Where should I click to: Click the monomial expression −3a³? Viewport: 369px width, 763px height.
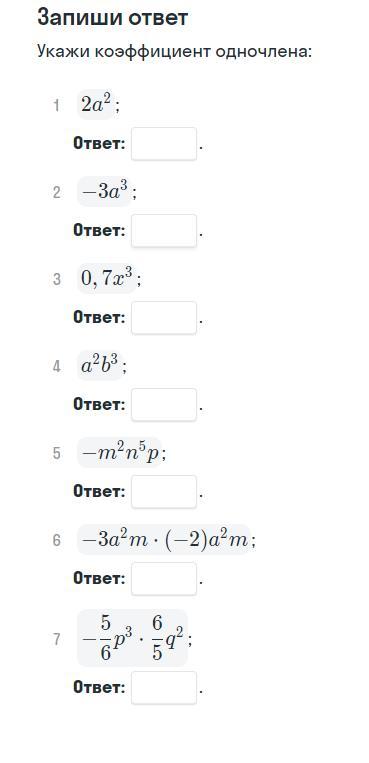click(105, 192)
